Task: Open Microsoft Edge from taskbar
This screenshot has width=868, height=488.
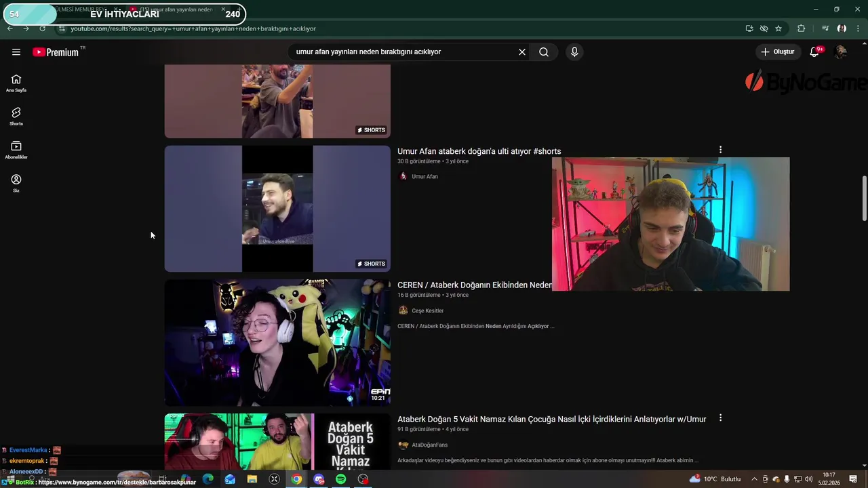Action: point(208,479)
